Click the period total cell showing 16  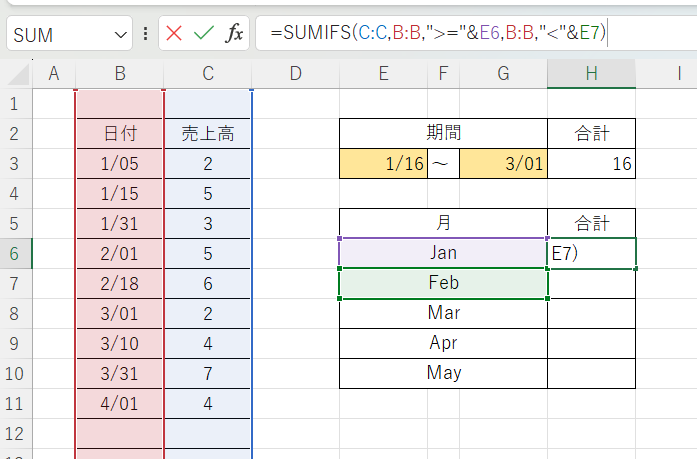pyautogui.click(x=591, y=164)
